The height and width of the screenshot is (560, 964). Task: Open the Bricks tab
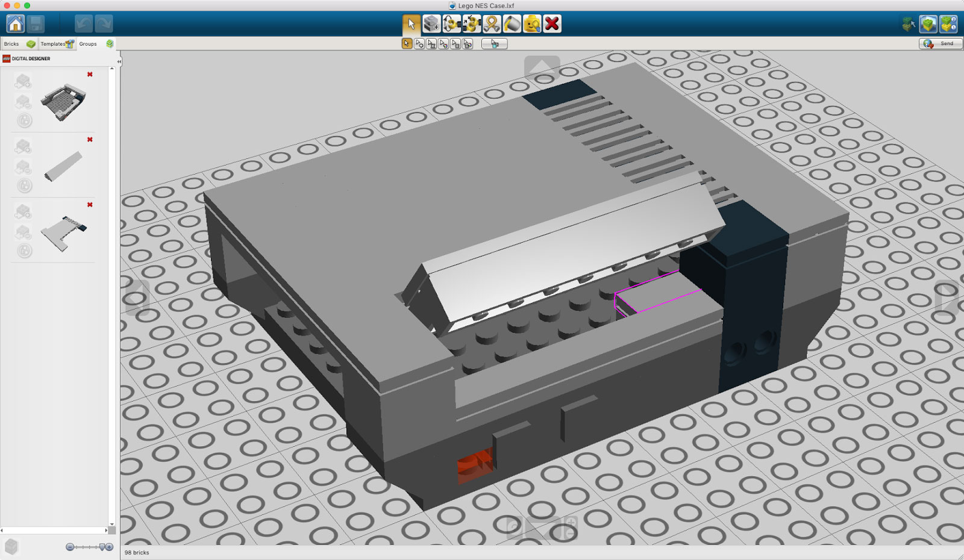pos(19,44)
